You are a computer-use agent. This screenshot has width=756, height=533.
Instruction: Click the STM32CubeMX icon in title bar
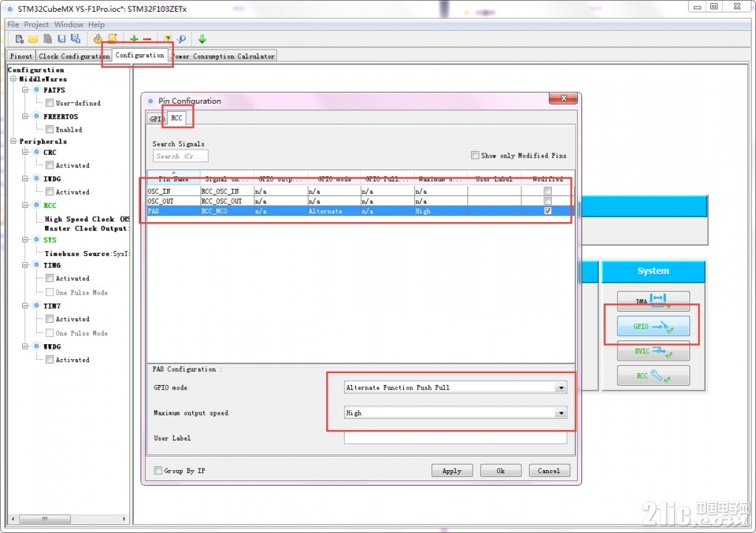point(10,9)
